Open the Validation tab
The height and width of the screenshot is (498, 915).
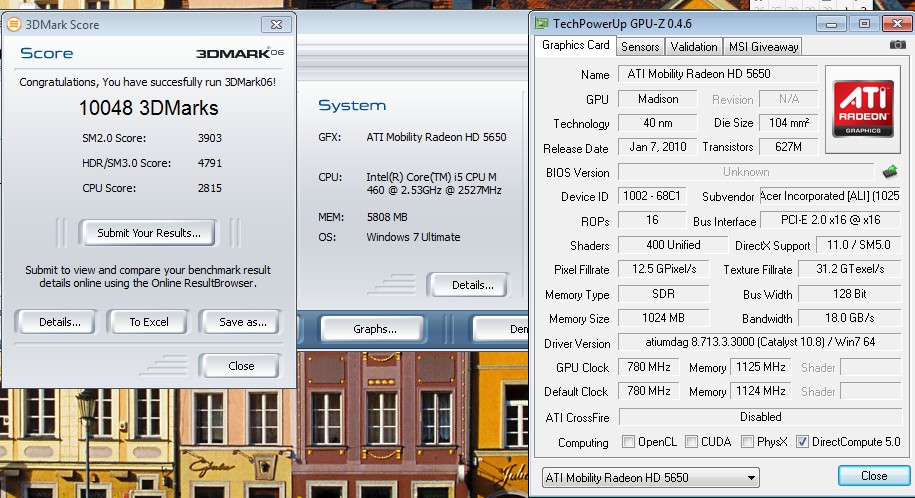click(x=694, y=46)
